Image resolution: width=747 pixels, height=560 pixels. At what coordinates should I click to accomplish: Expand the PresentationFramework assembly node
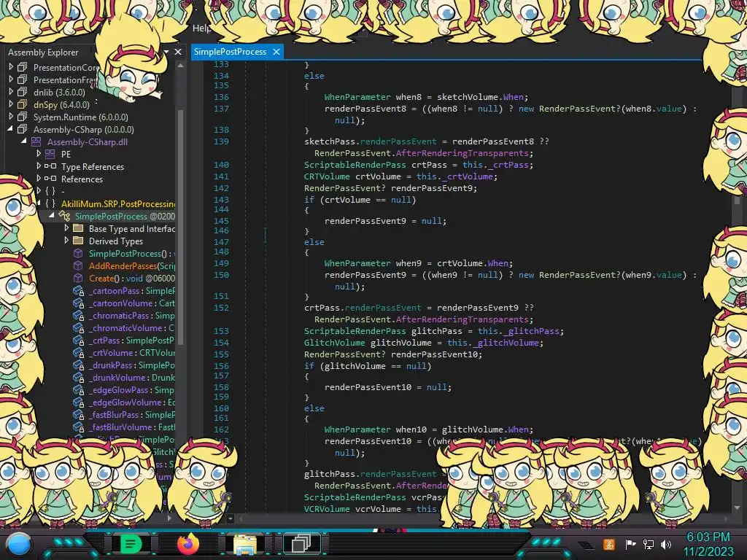[11, 79]
